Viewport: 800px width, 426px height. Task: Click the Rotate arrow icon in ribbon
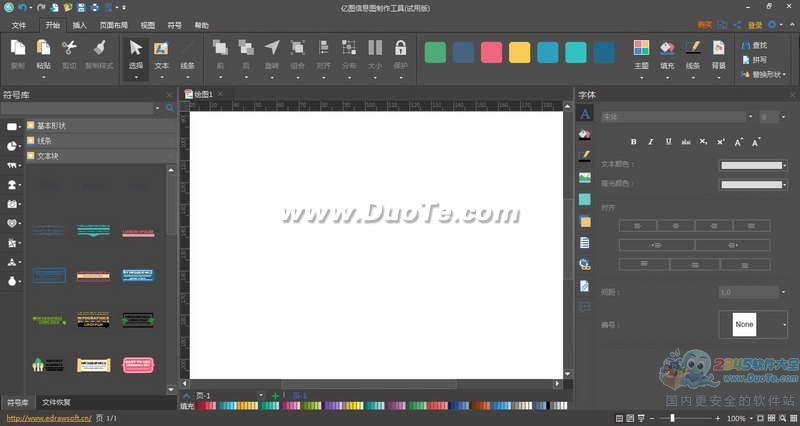[271, 48]
